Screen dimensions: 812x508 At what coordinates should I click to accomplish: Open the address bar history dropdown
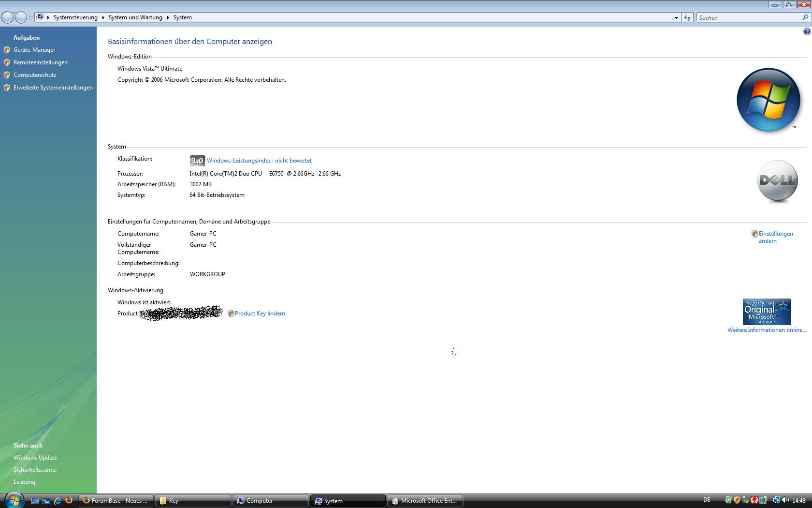click(676, 17)
